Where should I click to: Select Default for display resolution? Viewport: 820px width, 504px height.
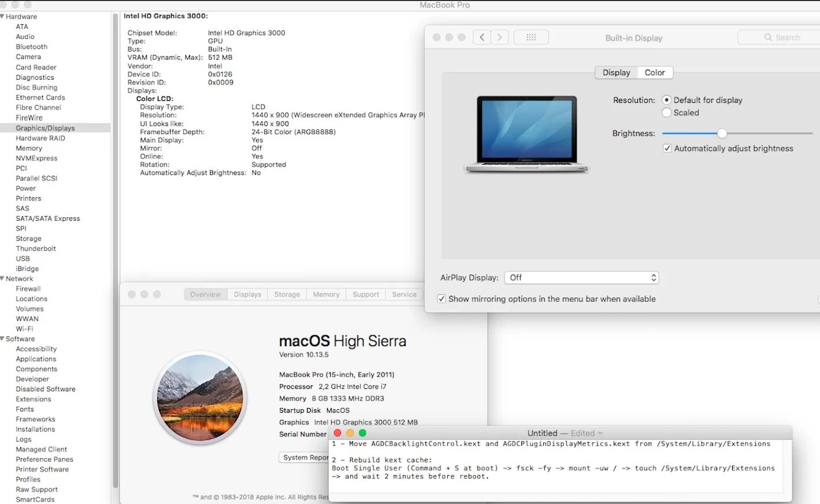pos(666,99)
